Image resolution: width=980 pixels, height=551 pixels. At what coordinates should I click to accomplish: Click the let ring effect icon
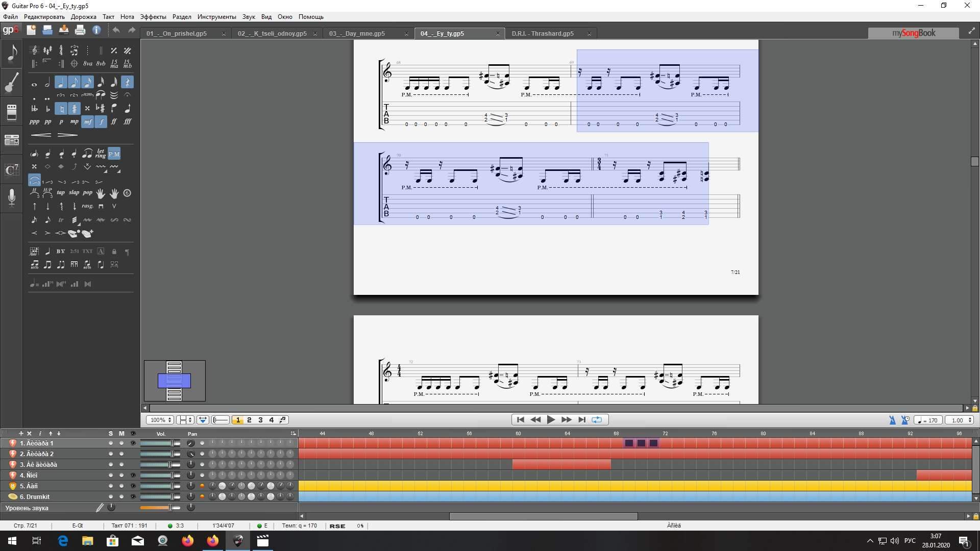click(101, 154)
